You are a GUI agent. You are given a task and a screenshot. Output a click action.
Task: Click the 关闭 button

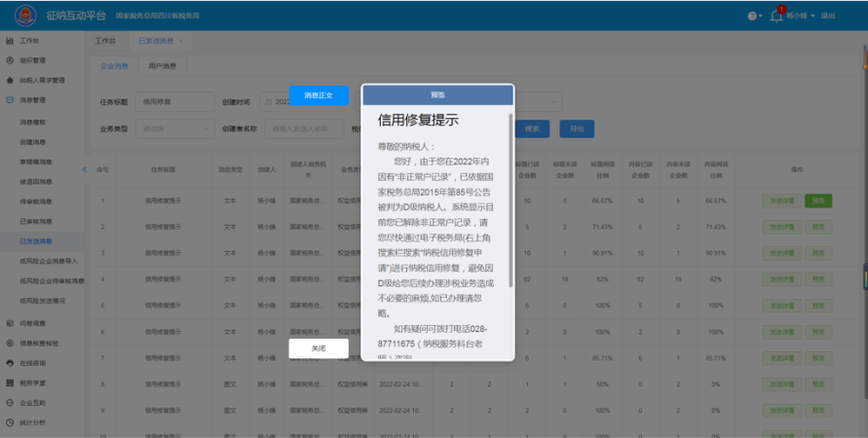pos(319,348)
